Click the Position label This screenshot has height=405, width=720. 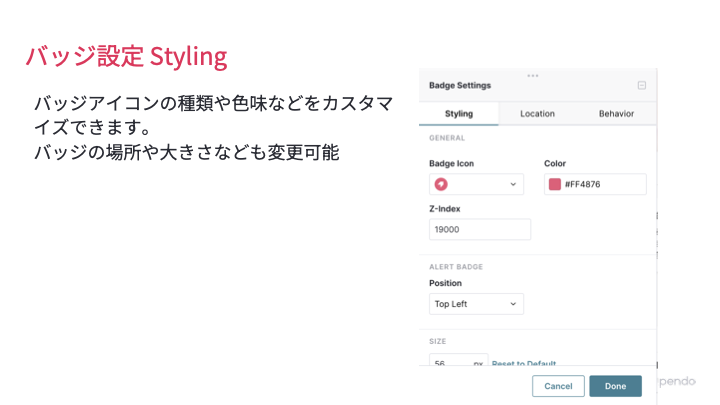pyautogui.click(x=445, y=283)
